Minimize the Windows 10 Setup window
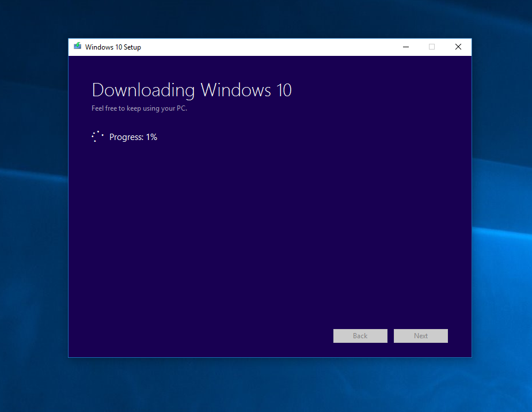Image resolution: width=532 pixels, height=412 pixels. click(406, 47)
